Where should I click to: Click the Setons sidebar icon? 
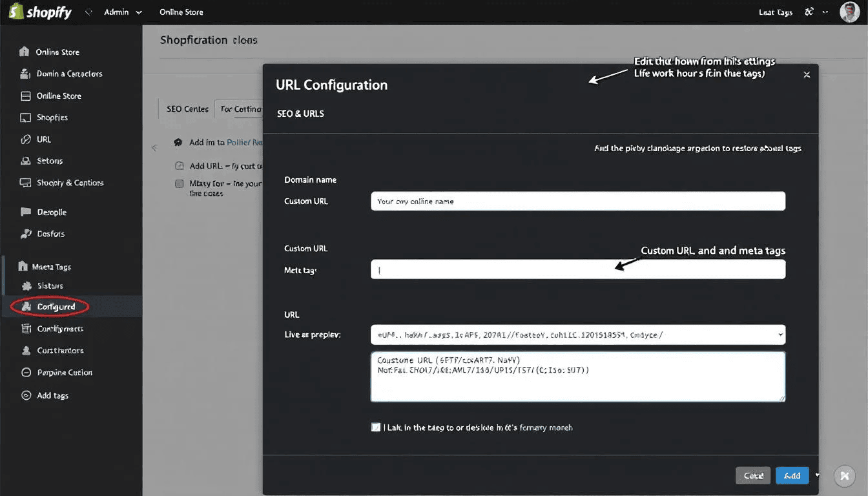(26, 161)
